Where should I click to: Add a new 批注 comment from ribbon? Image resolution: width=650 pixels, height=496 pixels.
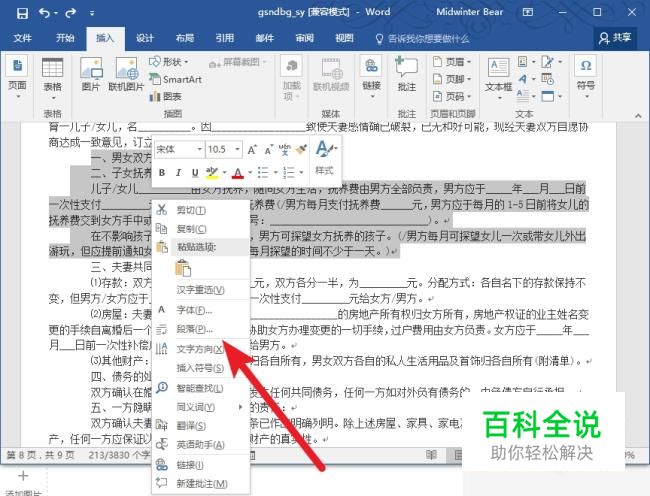tap(407, 75)
